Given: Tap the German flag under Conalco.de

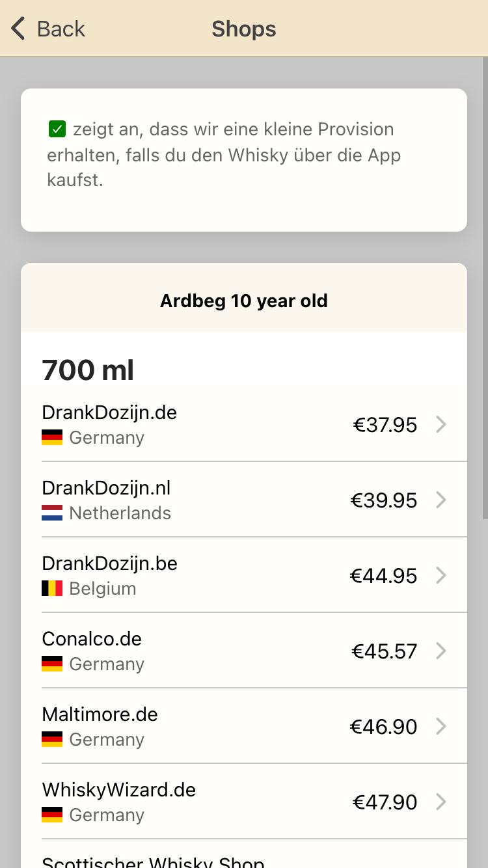Looking at the screenshot, I should [52, 664].
